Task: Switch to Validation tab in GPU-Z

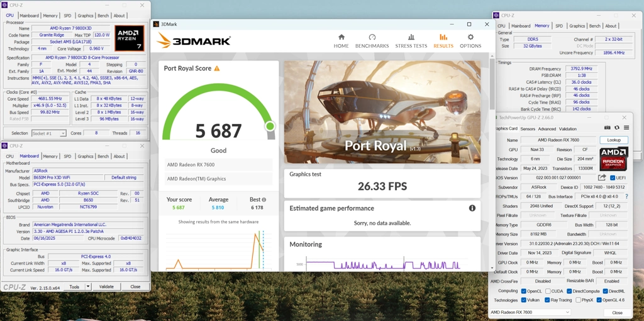Action: (x=568, y=128)
